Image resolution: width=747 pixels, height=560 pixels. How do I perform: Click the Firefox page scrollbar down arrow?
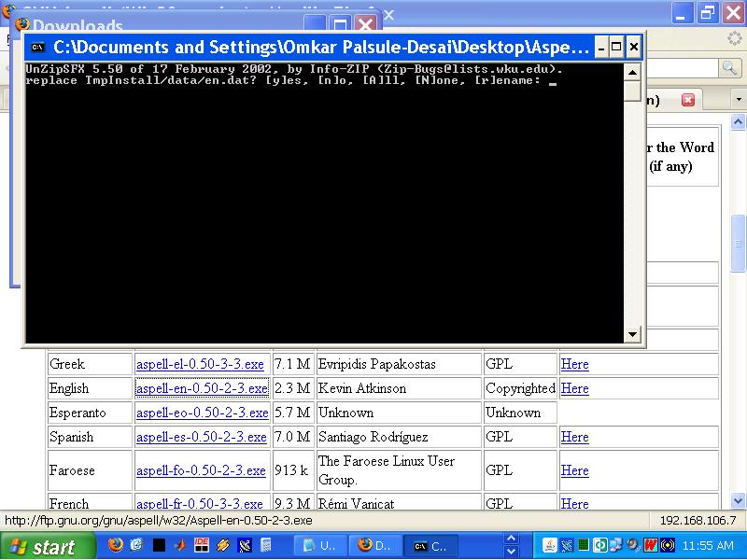(738, 501)
